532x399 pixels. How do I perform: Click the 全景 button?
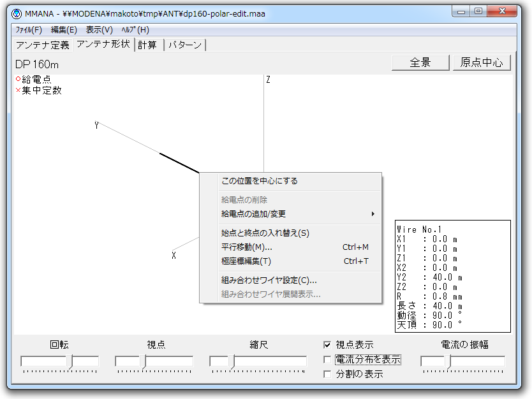[420, 62]
